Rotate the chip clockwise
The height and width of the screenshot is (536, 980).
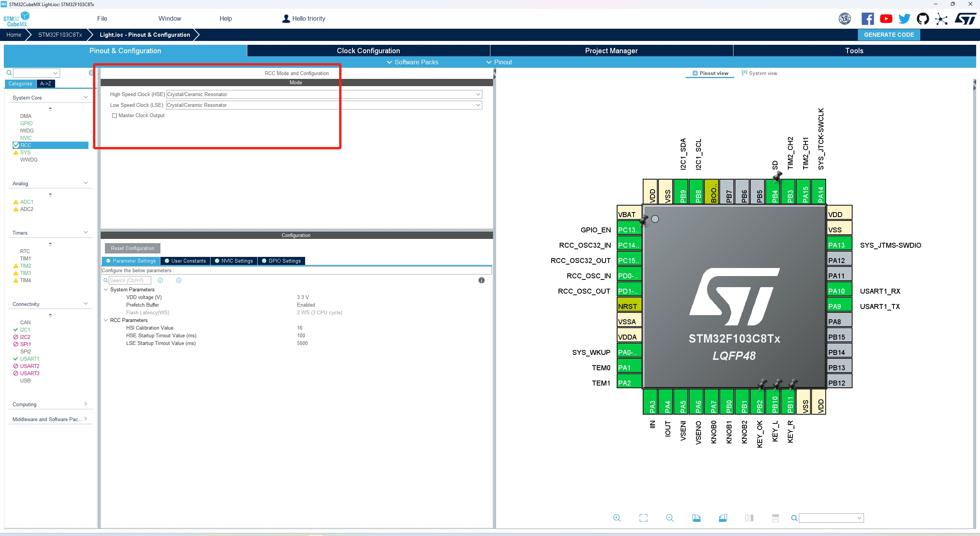pos(696,518)
